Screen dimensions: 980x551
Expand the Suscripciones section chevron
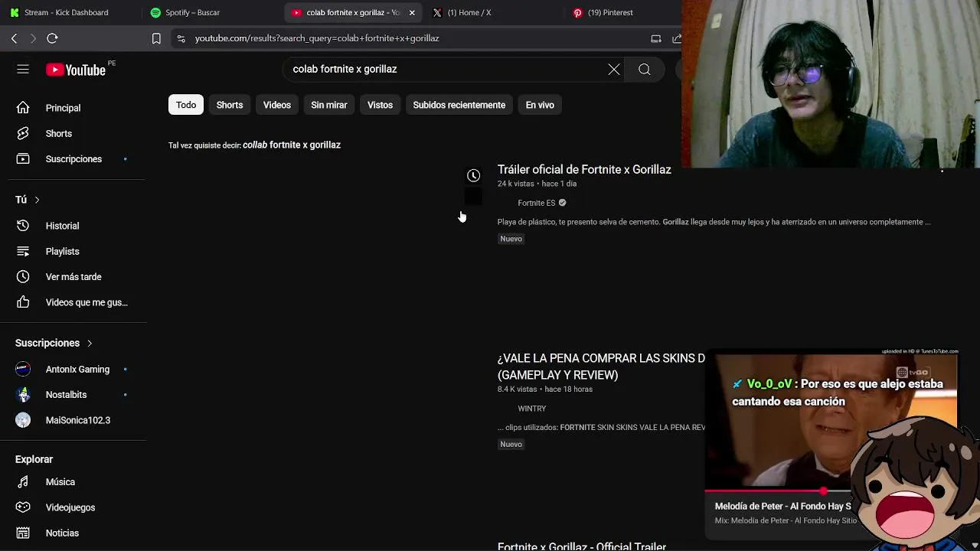pyautogui.click(x=90, y=343)
